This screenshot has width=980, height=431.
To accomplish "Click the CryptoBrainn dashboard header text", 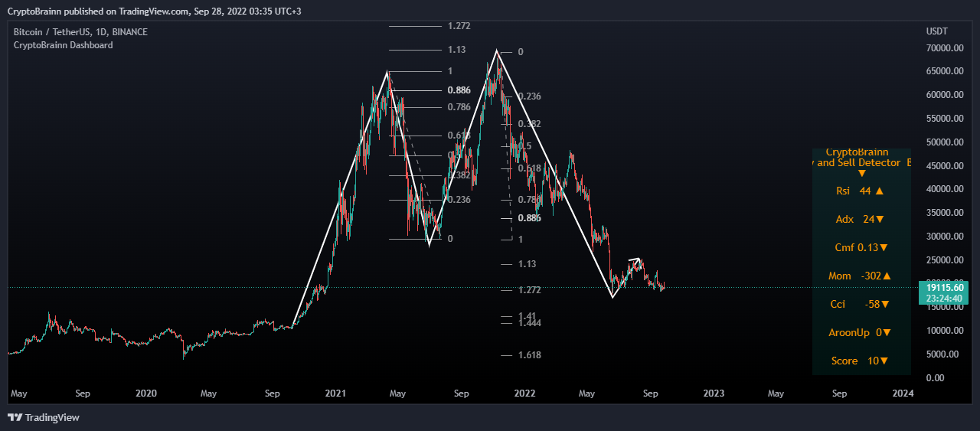I will tap(857, 152).
